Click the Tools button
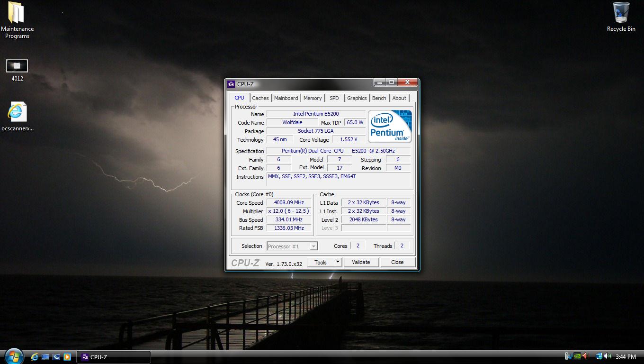Image resolution: width=644 pixels, height=364 pixels. coord(321,262)
